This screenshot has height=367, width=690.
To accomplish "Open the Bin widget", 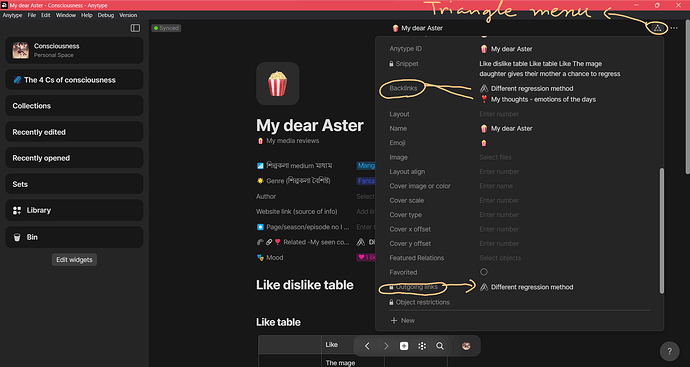I will point(74,237).
